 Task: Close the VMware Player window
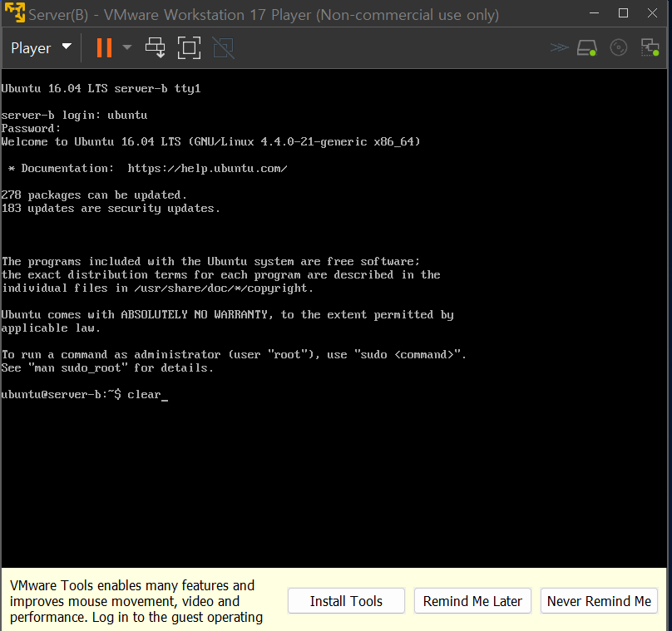point(652,13)
